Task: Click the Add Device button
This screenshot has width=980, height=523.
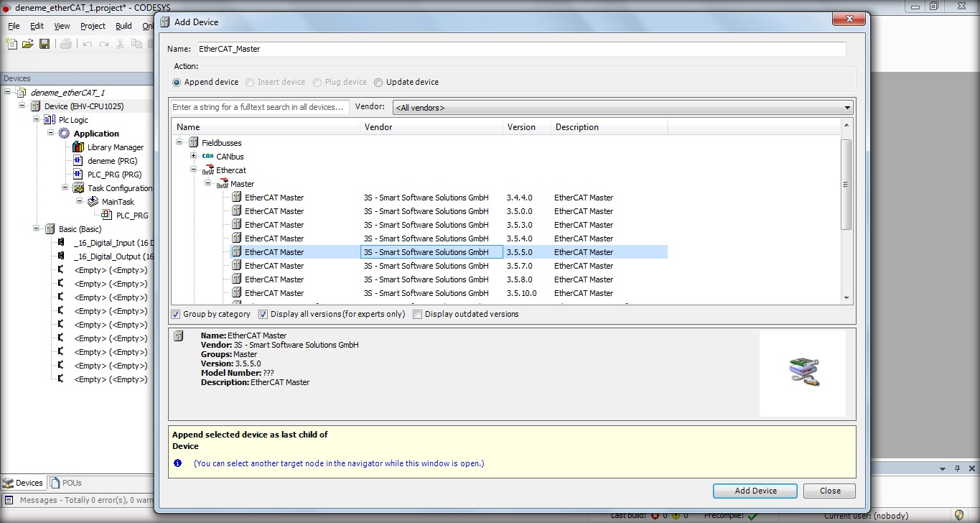Action: click(755, 491)
